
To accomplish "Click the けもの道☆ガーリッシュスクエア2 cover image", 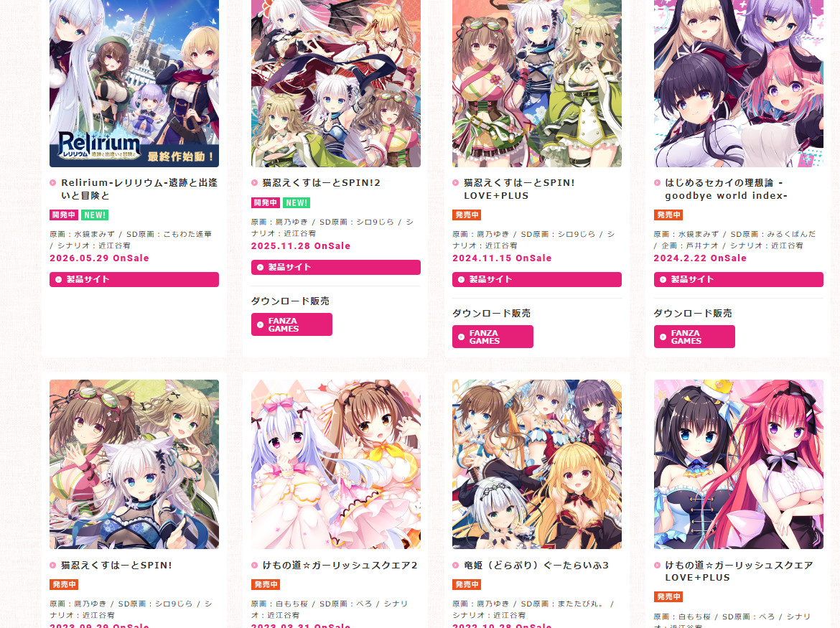I will tap(336, 464).
